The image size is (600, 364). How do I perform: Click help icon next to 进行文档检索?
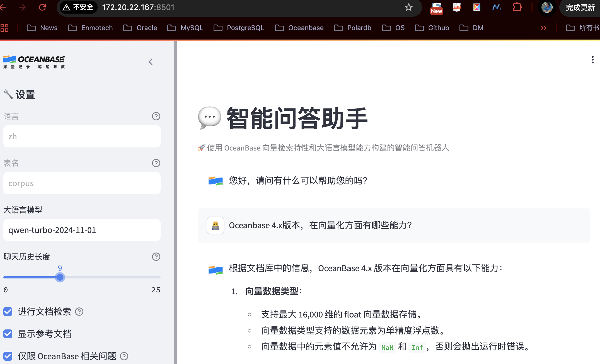(x=79, y=312)
